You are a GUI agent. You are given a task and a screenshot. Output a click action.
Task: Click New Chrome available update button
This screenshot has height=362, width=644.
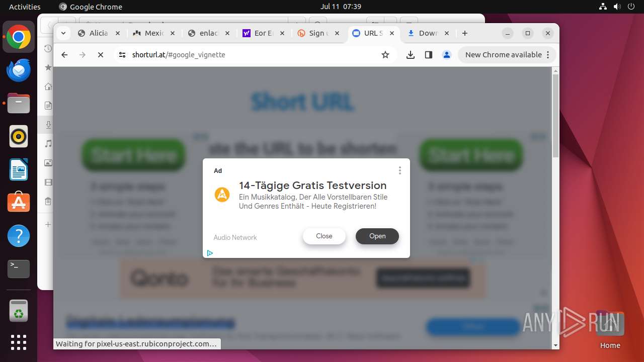(x=507, y=55)
